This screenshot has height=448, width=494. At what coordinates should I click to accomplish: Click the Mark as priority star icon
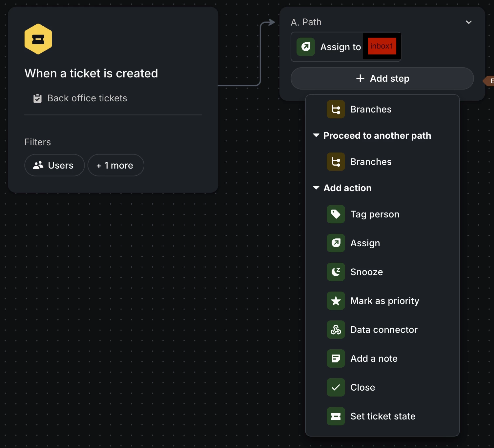point(336,301)
